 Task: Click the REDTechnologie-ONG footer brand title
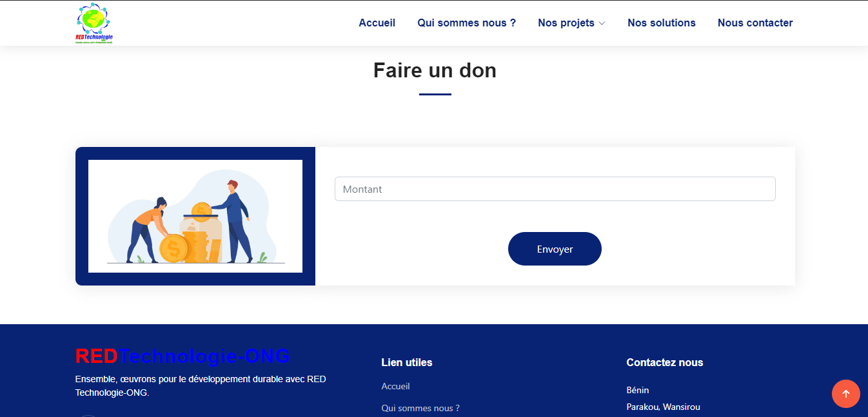tap(182, 356)
